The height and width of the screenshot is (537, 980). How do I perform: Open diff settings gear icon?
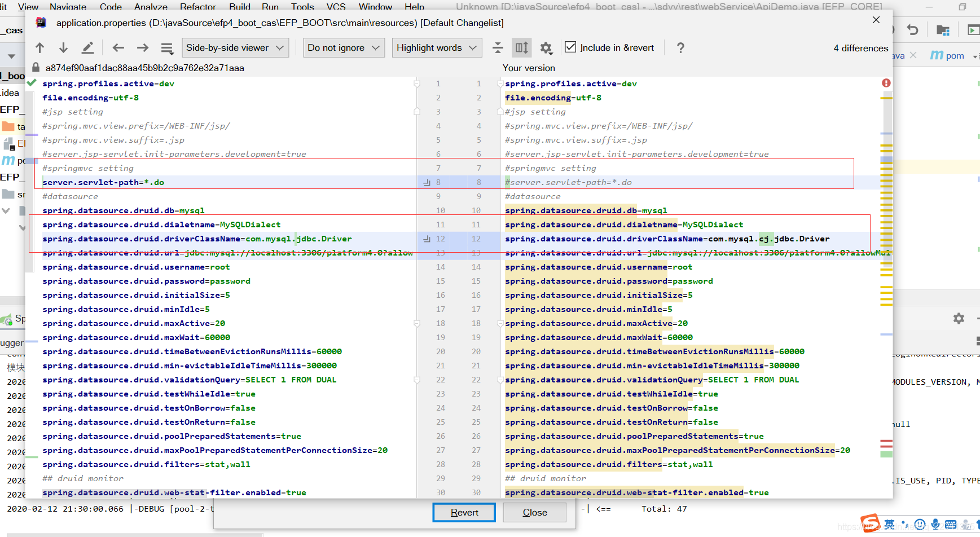pyautogui.click(x=546, y=48)
